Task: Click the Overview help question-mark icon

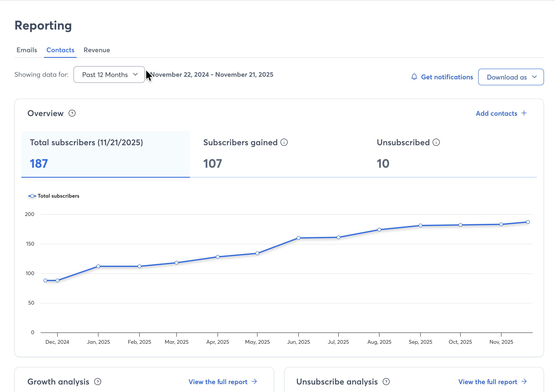Action: pos(72,113)
